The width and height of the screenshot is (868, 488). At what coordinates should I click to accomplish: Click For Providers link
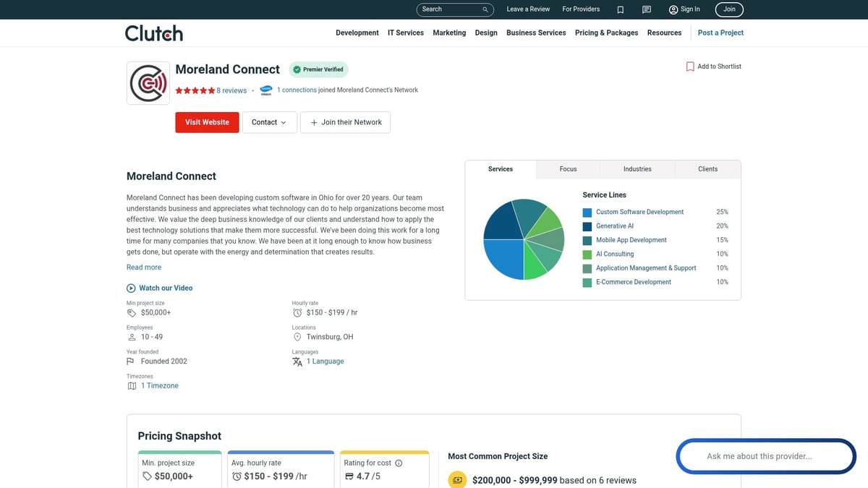click(581, 9)
